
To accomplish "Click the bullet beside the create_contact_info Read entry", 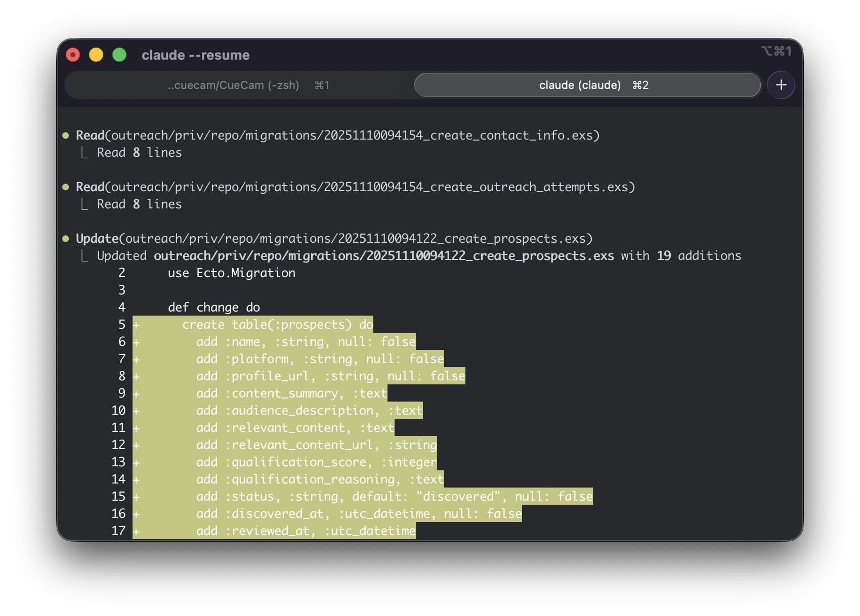I will pyautogui.click(x=66, y=136).
